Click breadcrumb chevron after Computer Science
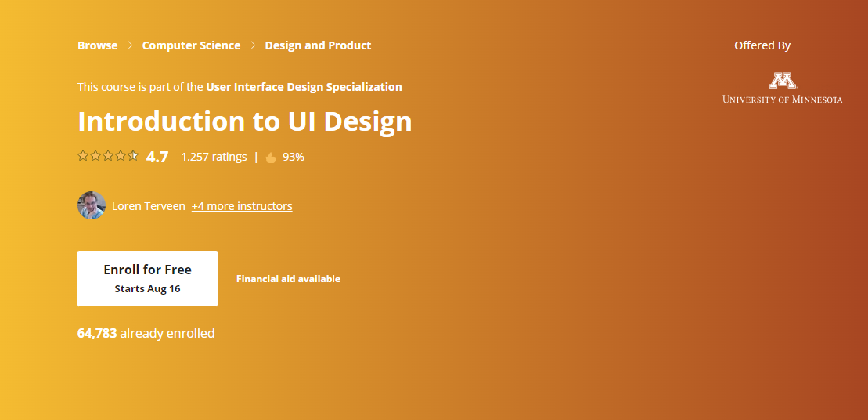This screenshot has height=420, width=868. click(253, 45)
